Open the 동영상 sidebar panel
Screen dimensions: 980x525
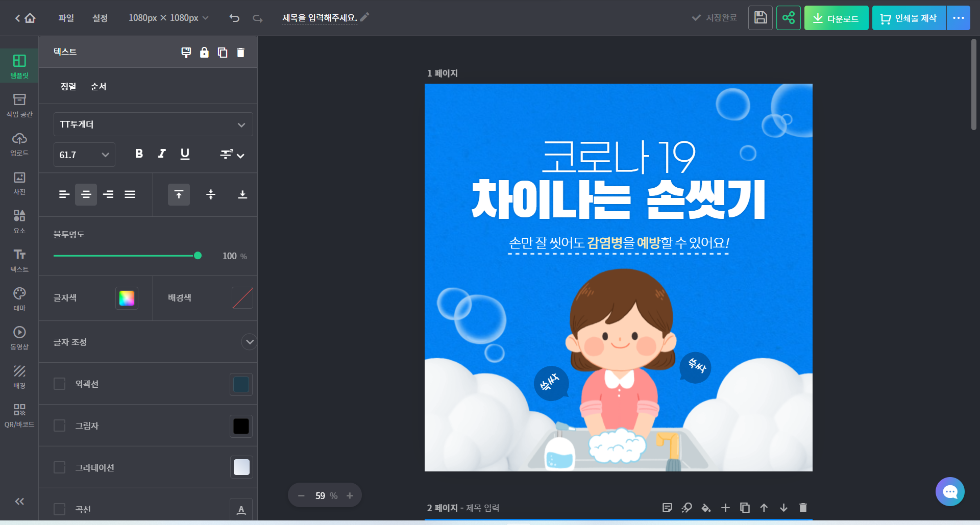(x=19, y=338)
